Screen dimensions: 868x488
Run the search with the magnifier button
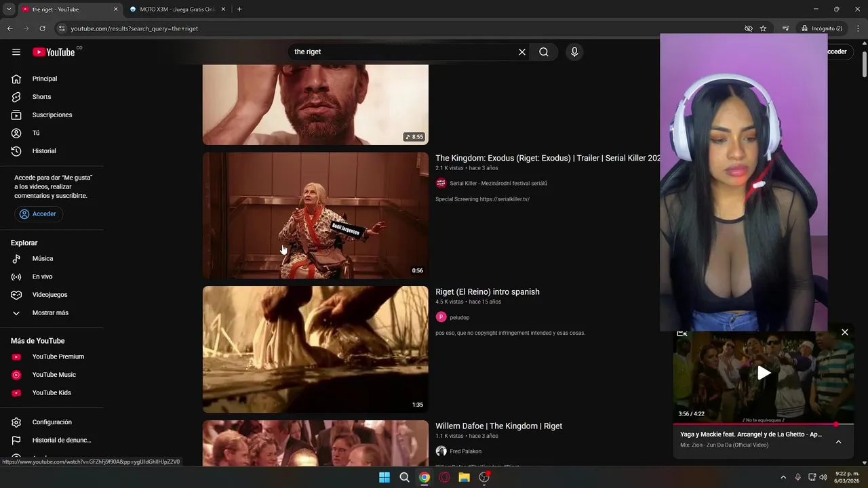pyautogui.click(x=544, y=52)
